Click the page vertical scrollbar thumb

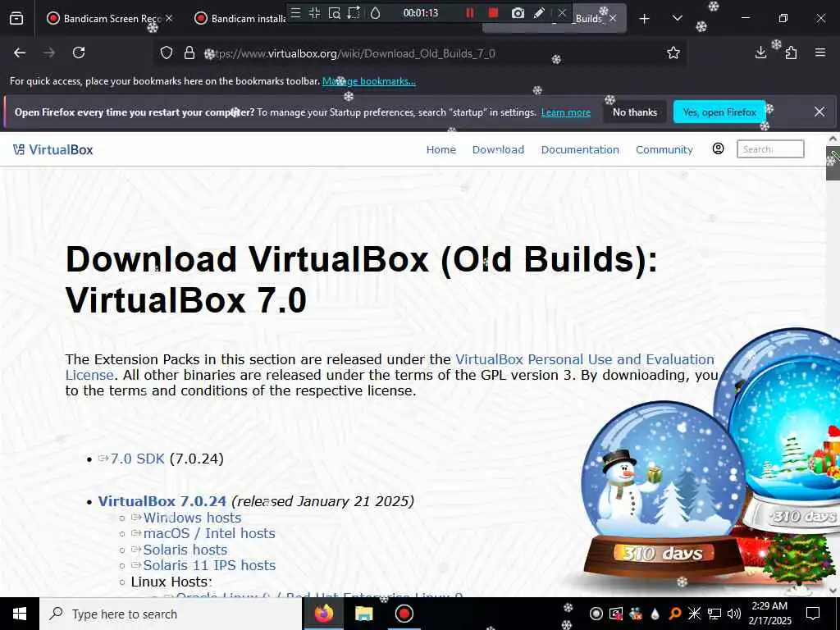tap(833, 163)
